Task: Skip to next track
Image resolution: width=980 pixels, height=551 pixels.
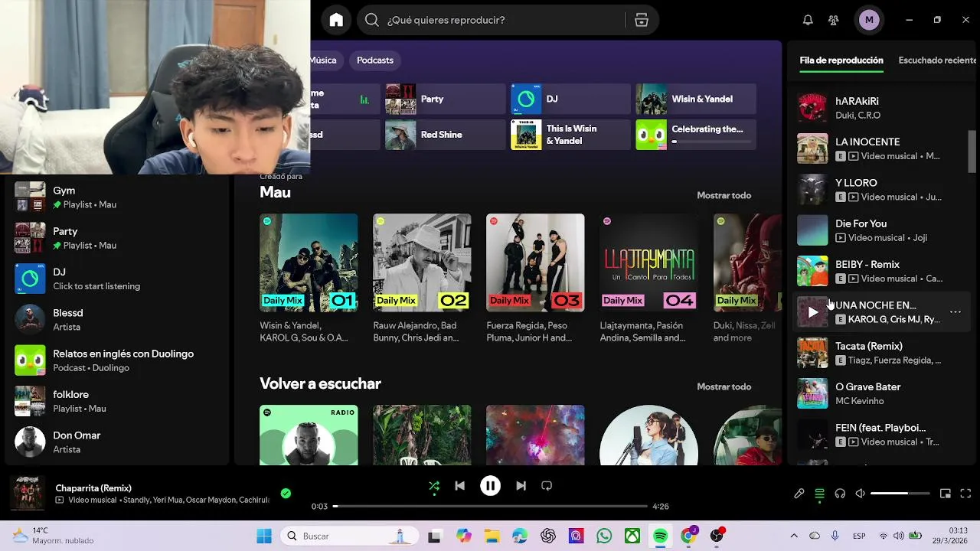Action: [x=521, y=486]
